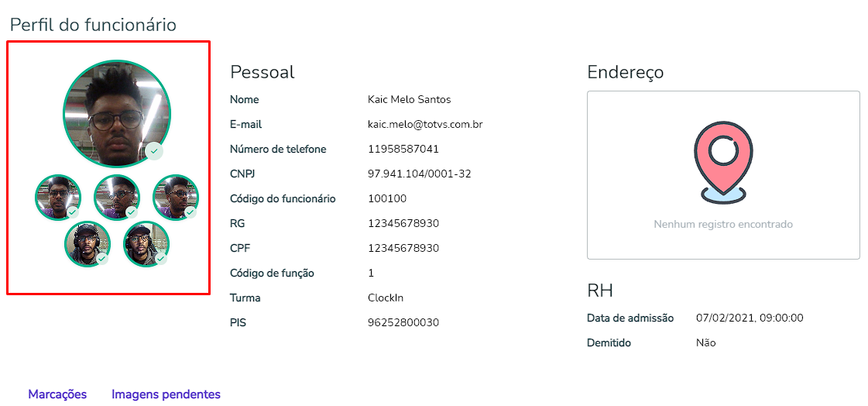The width and height of the screenshot is (868, 406).
Task: Select the right thumbnail in the upper row
Action: [175, 197]
